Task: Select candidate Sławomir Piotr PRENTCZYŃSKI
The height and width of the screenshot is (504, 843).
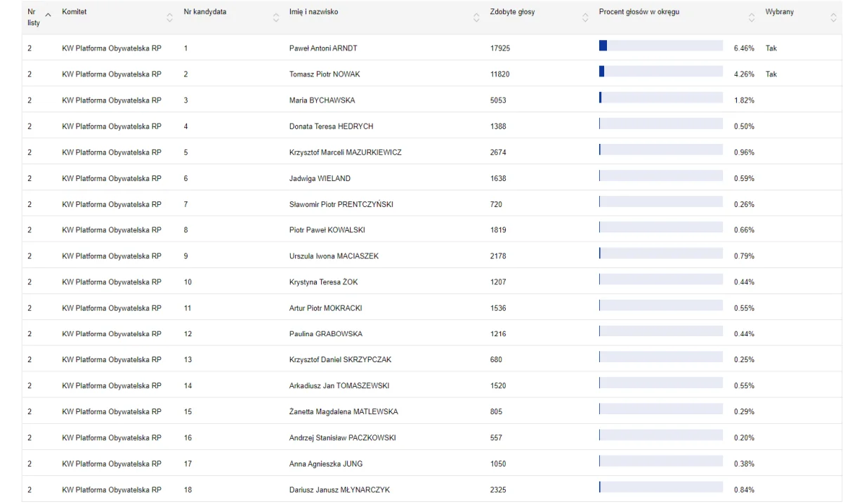Action: click(x=341, y=204)
